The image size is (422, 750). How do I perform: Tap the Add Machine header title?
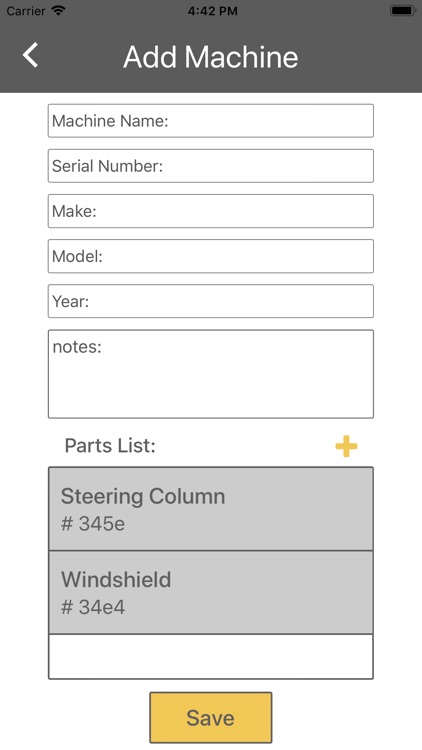click(x=211, y=57)
